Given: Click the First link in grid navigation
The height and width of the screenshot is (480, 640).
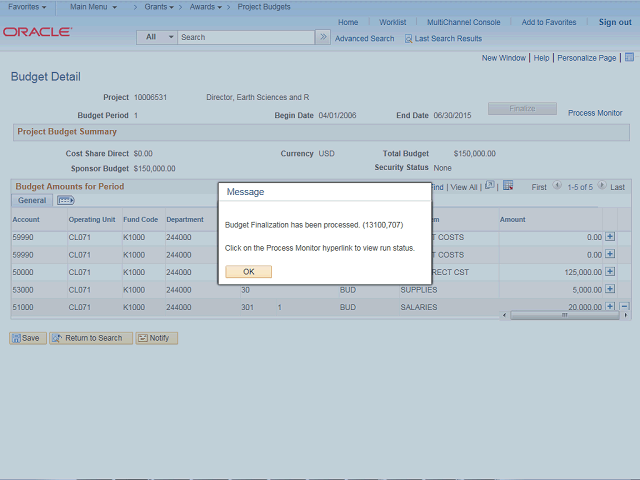Looking at the screenshot, I should pyautogui.click(x=539, y=187).
